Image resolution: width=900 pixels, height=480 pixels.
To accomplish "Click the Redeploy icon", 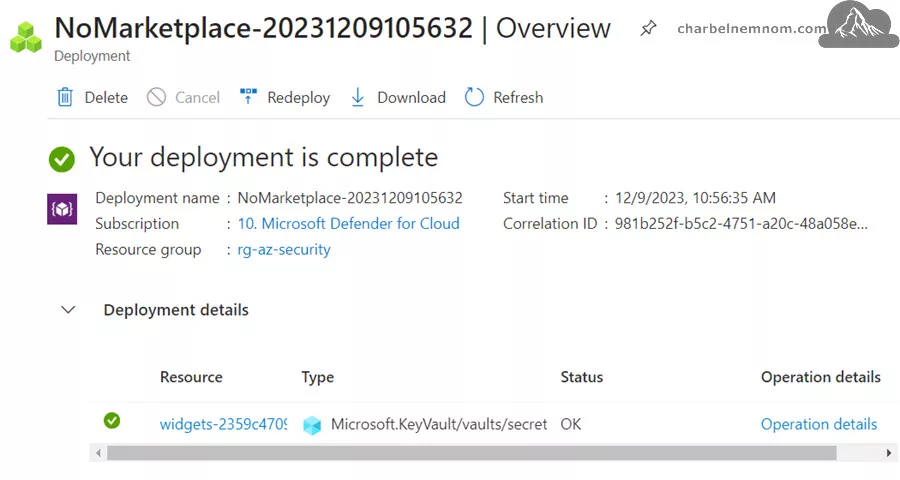I will 248,96.
